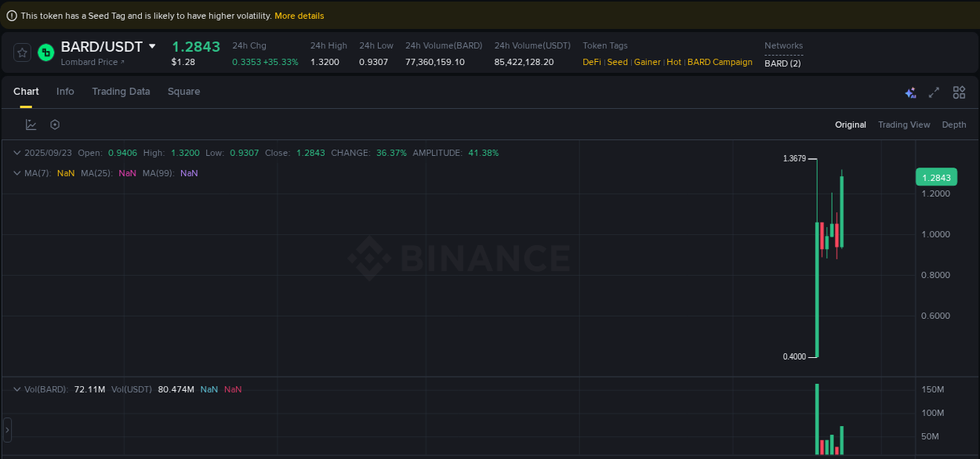980x459 pixels.
Task: Switch to the Depth chart view
Action: click(x=953, y=125)
